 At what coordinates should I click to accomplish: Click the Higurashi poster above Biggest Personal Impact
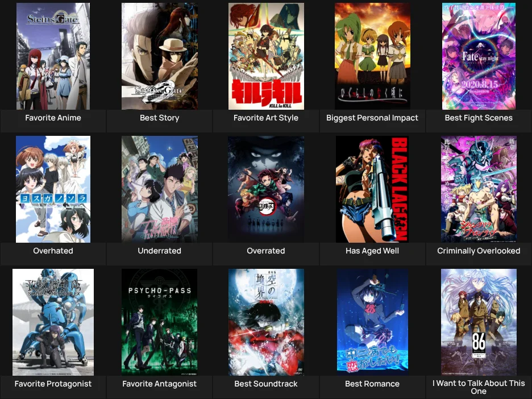pos(372,56)
